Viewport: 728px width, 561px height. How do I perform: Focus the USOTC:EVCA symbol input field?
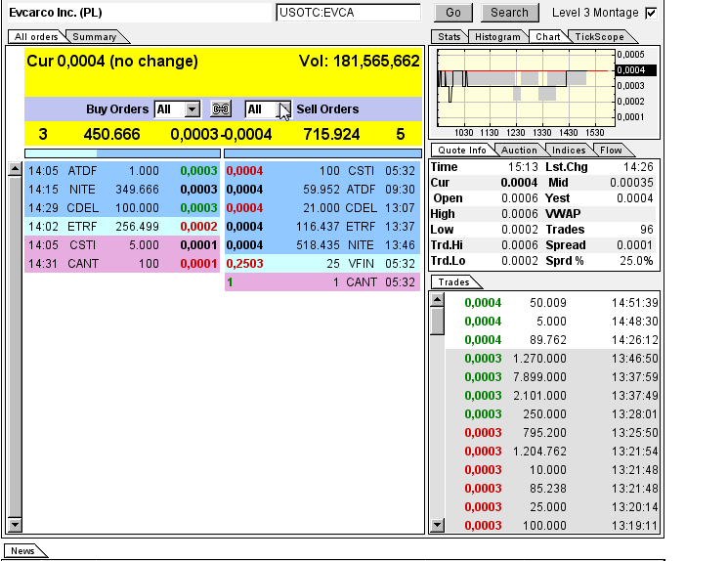pos(348,13)
